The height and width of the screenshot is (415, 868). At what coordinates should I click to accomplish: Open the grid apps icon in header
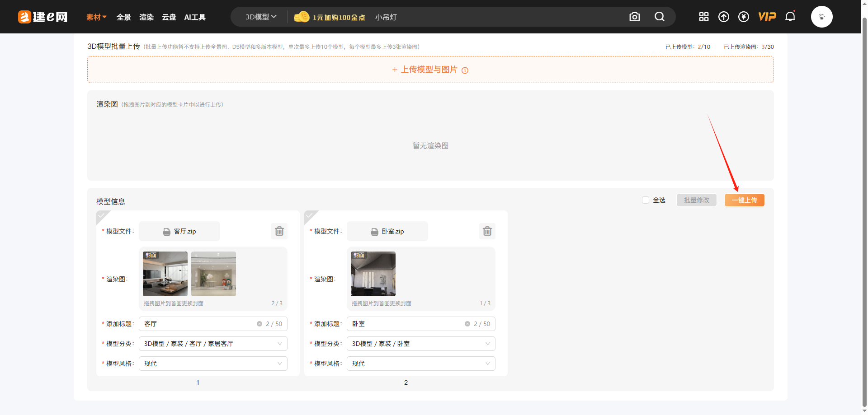703,17
